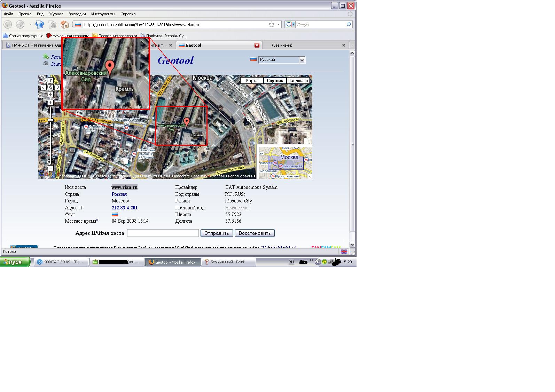The height and width of the screenshot is (392, 555).
Task: Zoom out the map with minus button
Action: 50,168
